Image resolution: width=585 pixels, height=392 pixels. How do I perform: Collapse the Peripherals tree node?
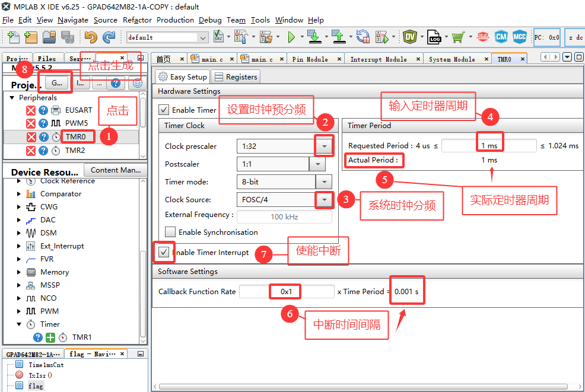(x=12, y=98)
